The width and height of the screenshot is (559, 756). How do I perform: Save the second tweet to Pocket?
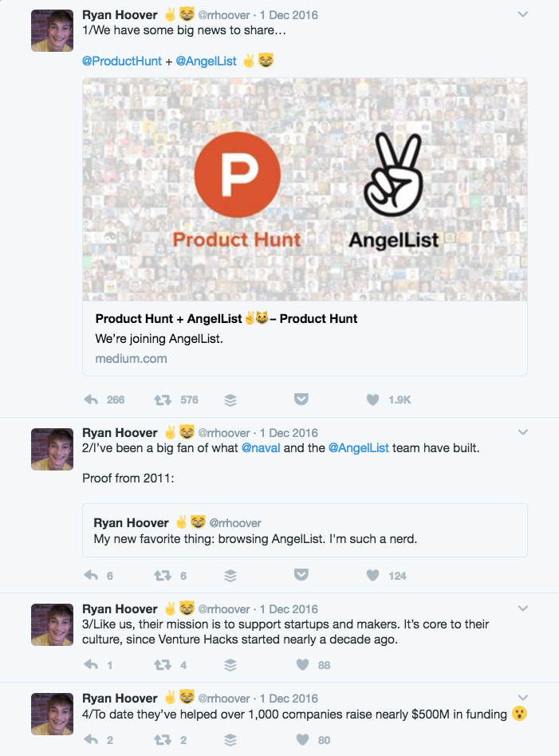click(301, 575)
